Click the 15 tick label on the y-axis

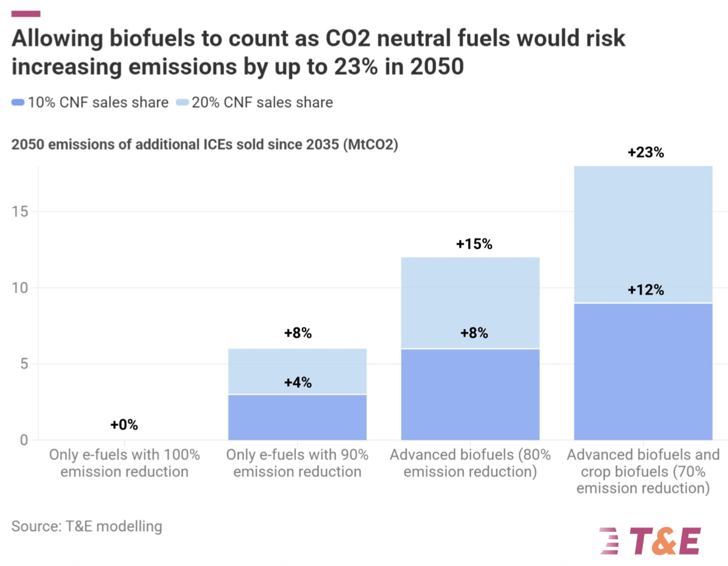click(x=20, y=211)
